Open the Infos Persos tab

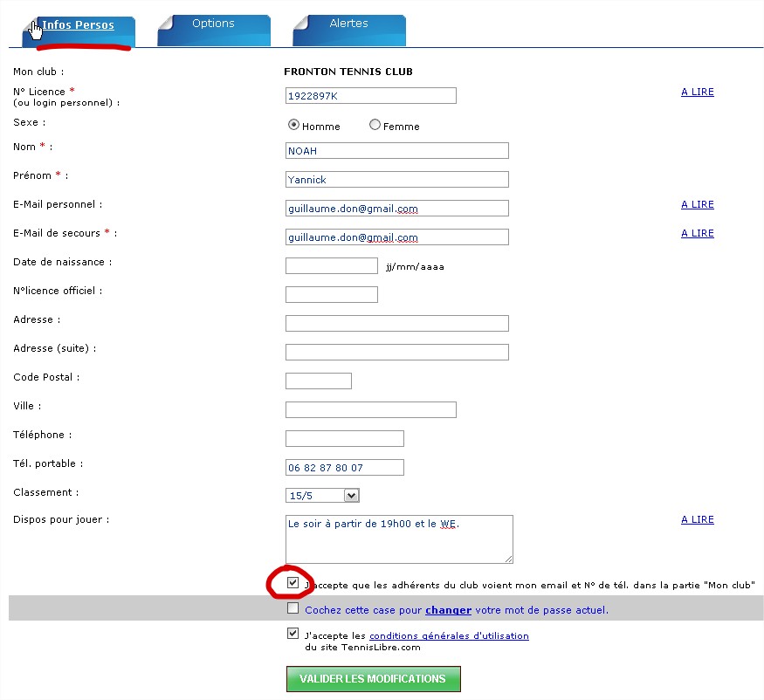pos(79,31)
